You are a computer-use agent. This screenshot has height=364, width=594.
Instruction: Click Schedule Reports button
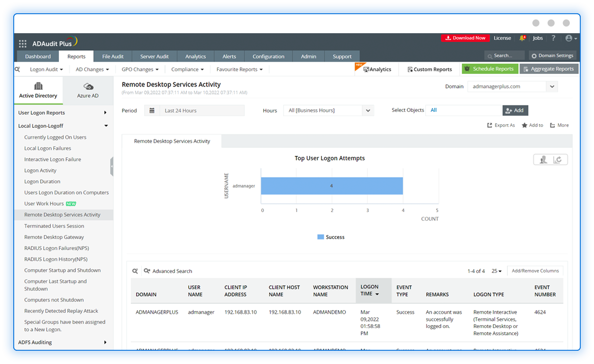click(x=490, y=69)
